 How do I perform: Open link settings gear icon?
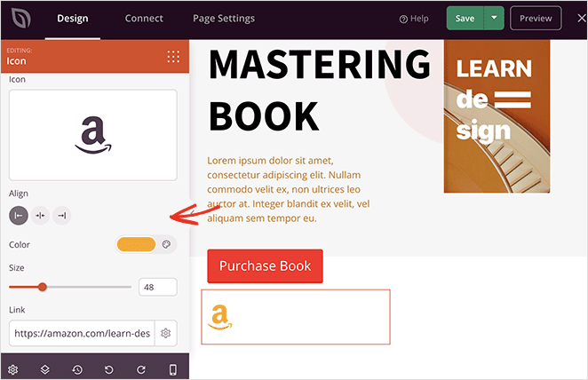165,334
